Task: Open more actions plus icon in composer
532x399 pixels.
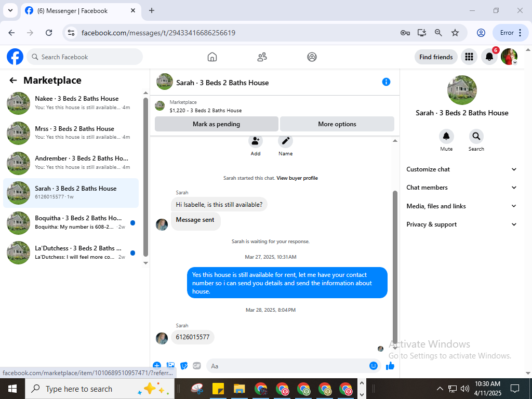Action: coord(157,366)
